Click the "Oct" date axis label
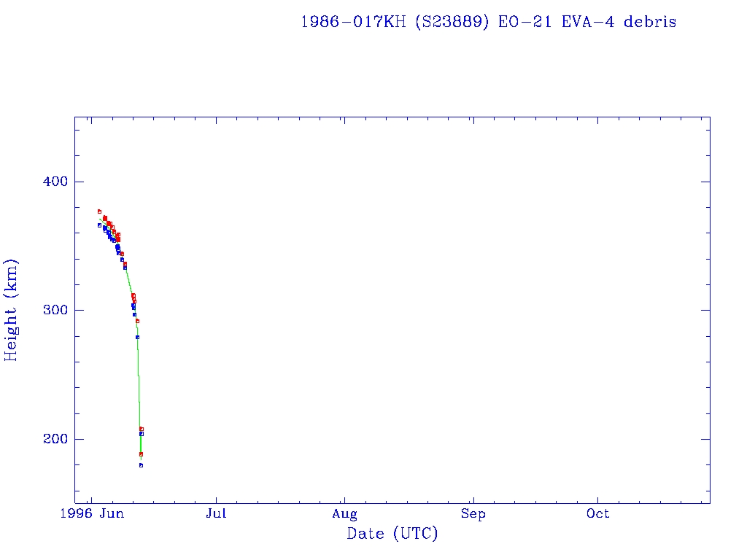 click(598, 514)
